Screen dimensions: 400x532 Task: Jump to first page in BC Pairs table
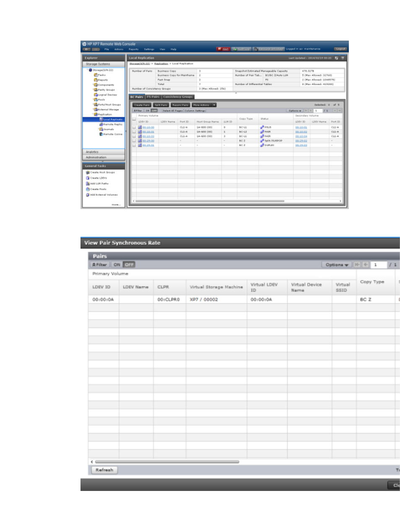(306, 111)
